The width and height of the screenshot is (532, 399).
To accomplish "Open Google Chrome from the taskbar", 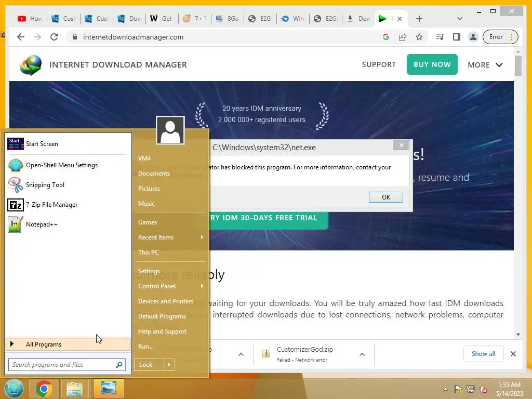I will coord(44,389).
